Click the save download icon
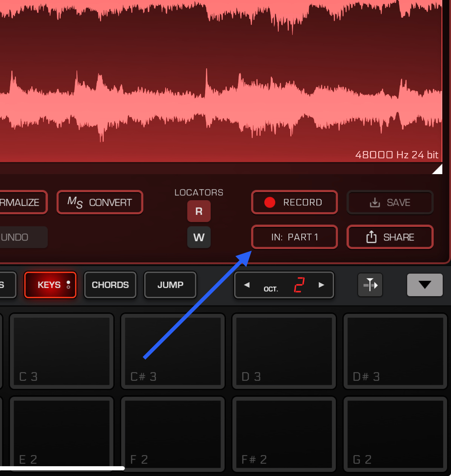 [375, 202]
